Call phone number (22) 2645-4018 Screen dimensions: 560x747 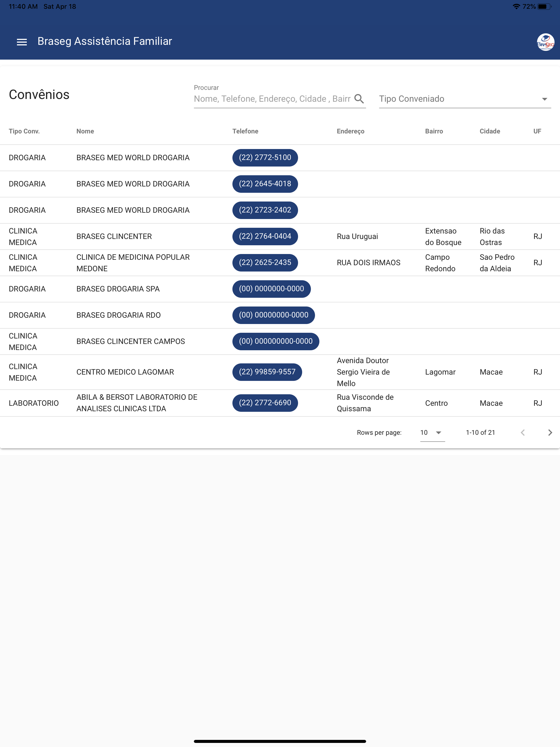265,184
